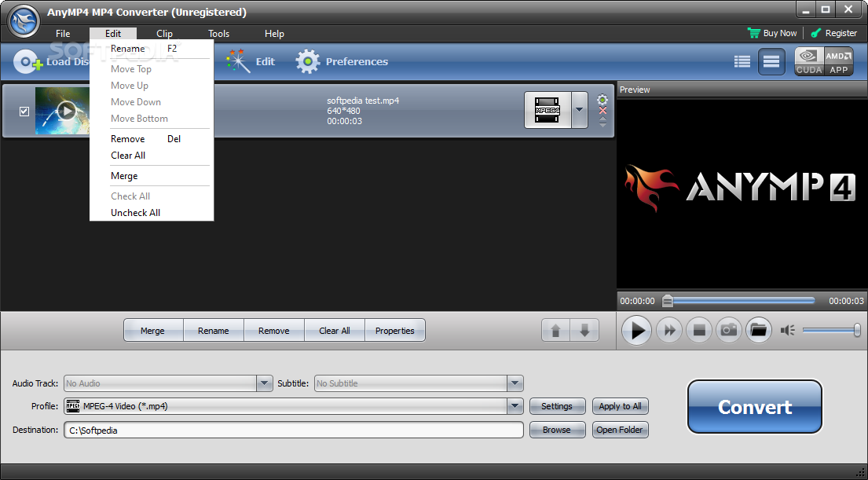Choose Merge from Edit menu
The height and width of the screenshot is (480, 868).
[151, 176]
